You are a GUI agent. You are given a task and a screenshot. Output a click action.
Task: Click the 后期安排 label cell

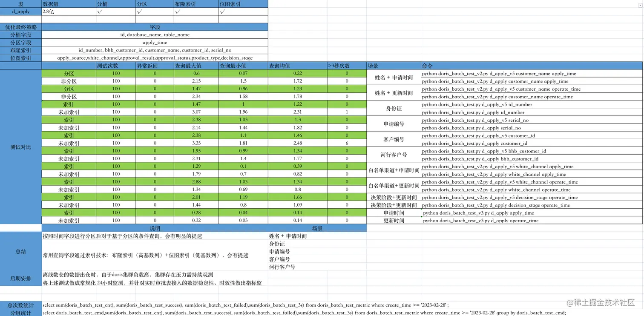pyautogui.click(x=21, y=279)
